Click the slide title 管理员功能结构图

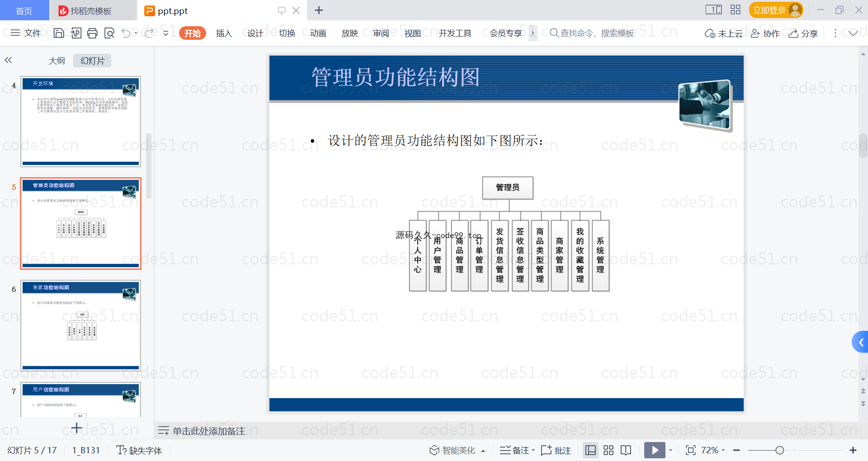click(x=396, y=77)
